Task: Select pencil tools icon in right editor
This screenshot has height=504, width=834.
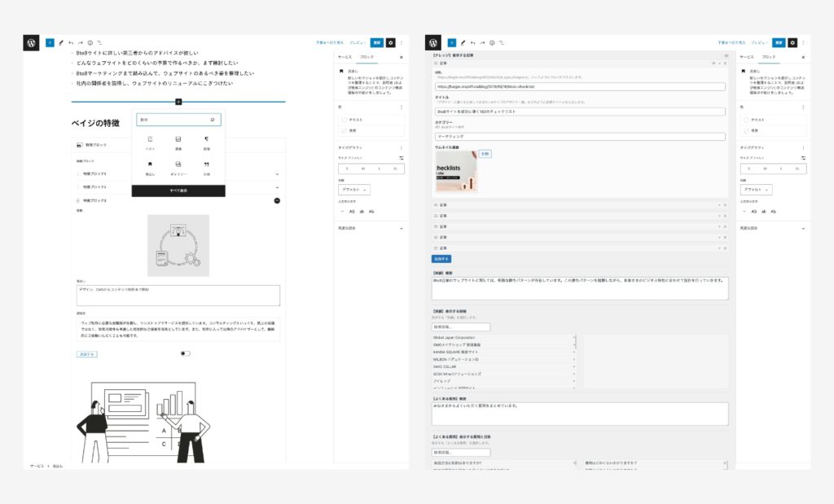Action: (x=463, y=42)
